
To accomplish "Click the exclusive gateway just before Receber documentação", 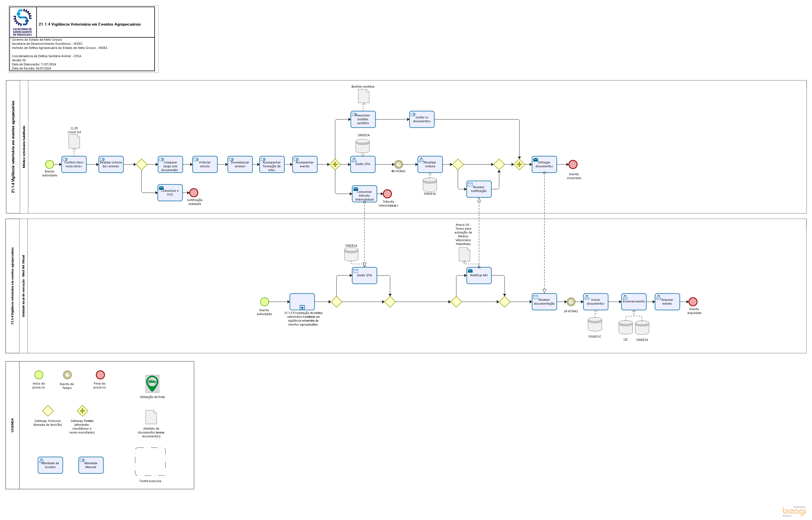I will 504,302.
